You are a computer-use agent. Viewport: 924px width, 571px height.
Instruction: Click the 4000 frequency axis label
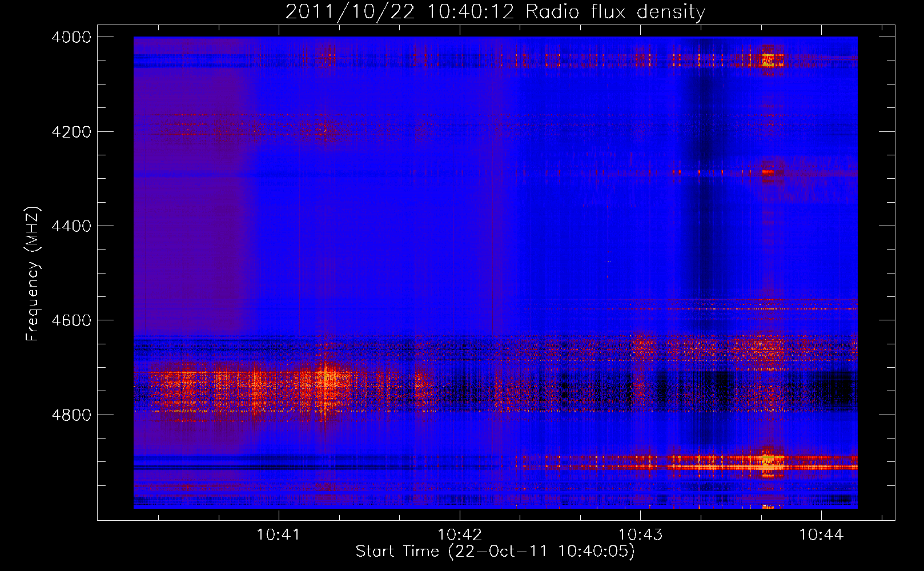pos(71,37)
